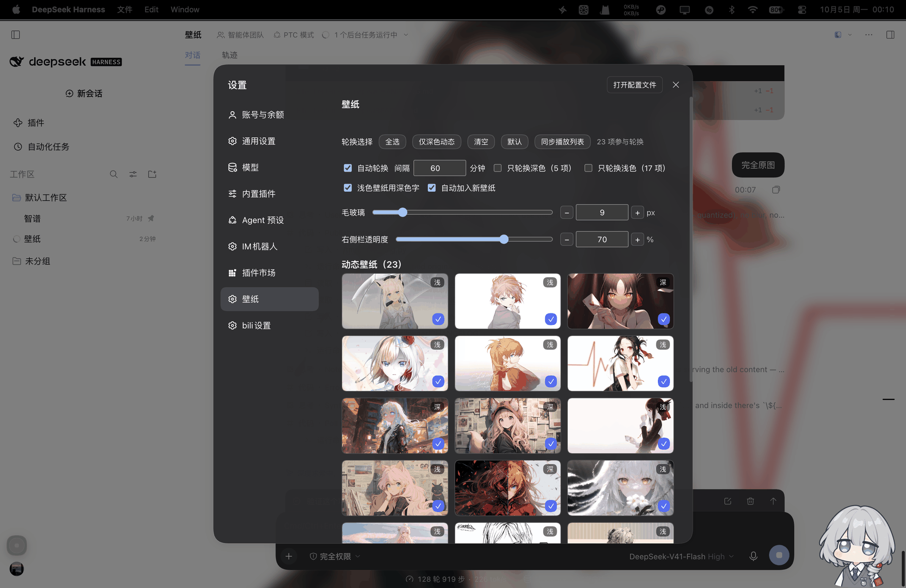
Task: Toggle 浅色壁纸用深色字 checkbox
Action: (x=348, y=188)
